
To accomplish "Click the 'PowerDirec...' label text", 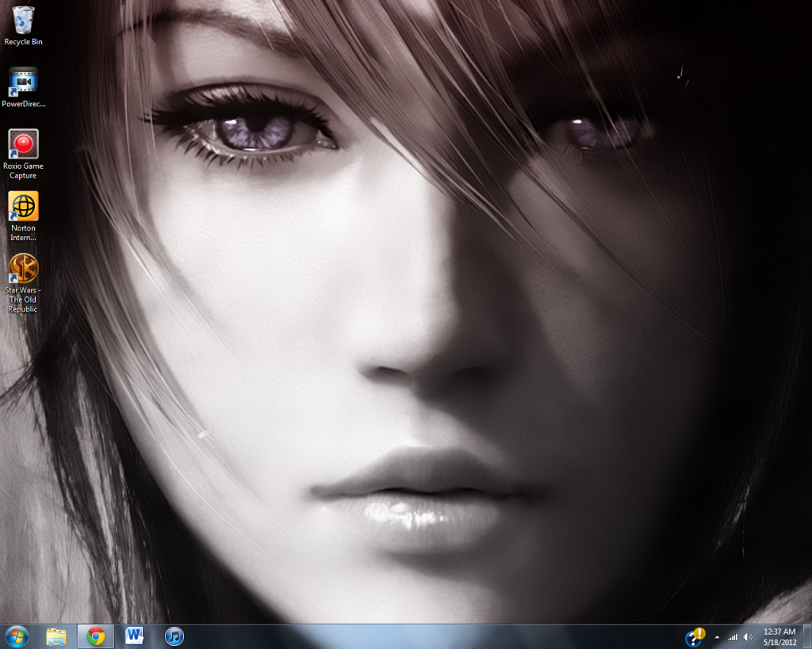I will point(23,104).
